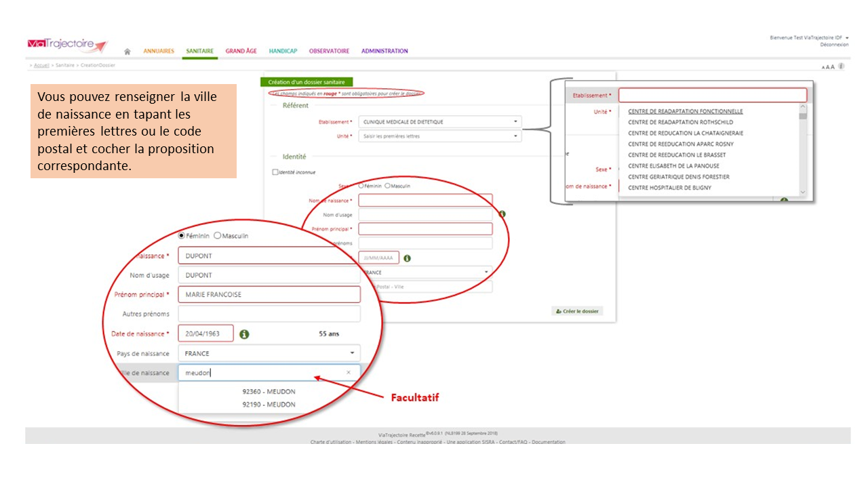Click info icon beside JJ/MM/AAAA date field
This screenshot has height=488, width=868.
point(407,258)
